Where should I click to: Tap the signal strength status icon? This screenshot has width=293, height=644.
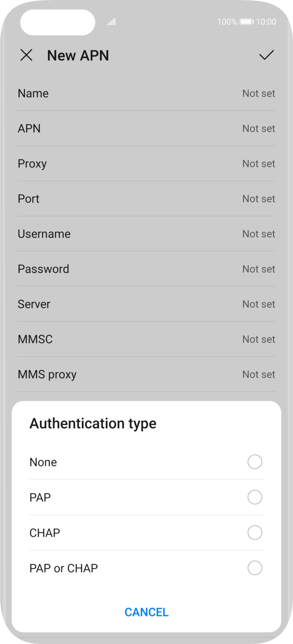tap(111, 22)
